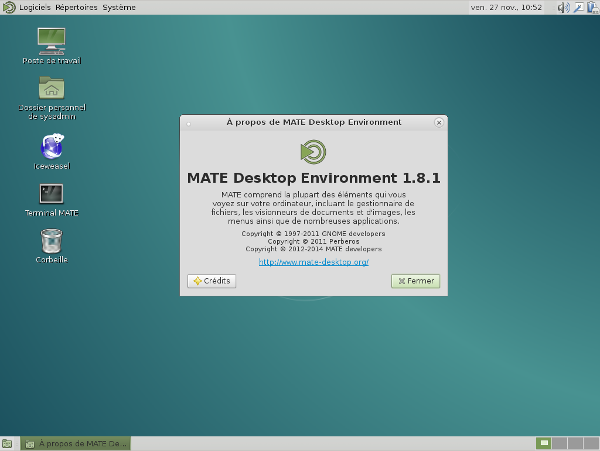600x451 pixels.
Task: Select the Dossier personnel de sysadmin folder
Action: [52, 98]
